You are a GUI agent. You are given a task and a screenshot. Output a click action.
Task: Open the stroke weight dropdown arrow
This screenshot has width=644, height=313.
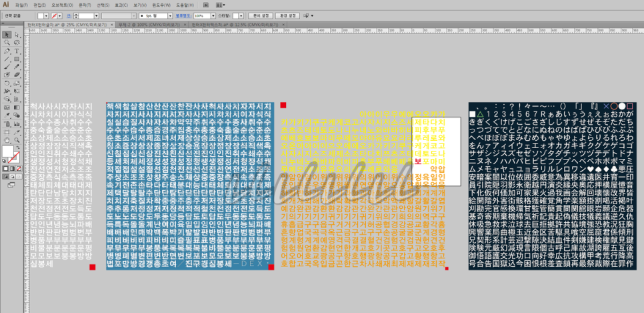[x=97, y=15]
